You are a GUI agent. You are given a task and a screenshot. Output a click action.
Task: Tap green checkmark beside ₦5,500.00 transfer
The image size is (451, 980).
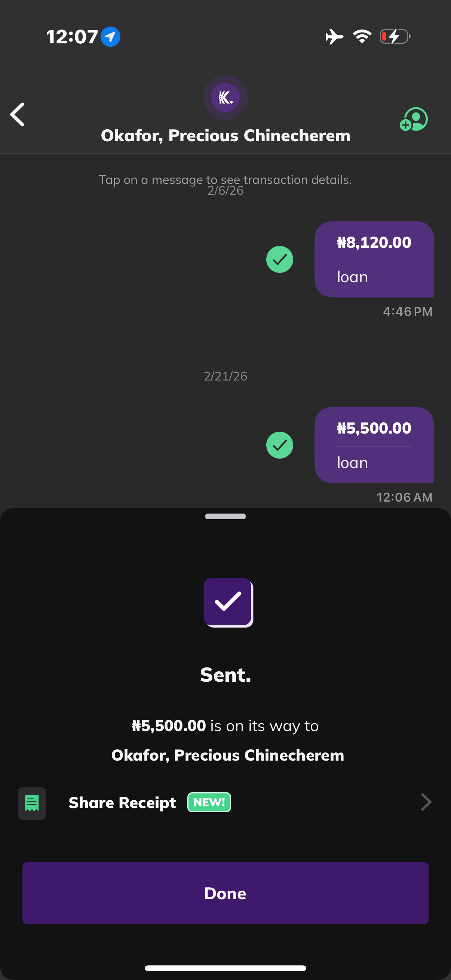pyautogui.click(x=279, y=445)
